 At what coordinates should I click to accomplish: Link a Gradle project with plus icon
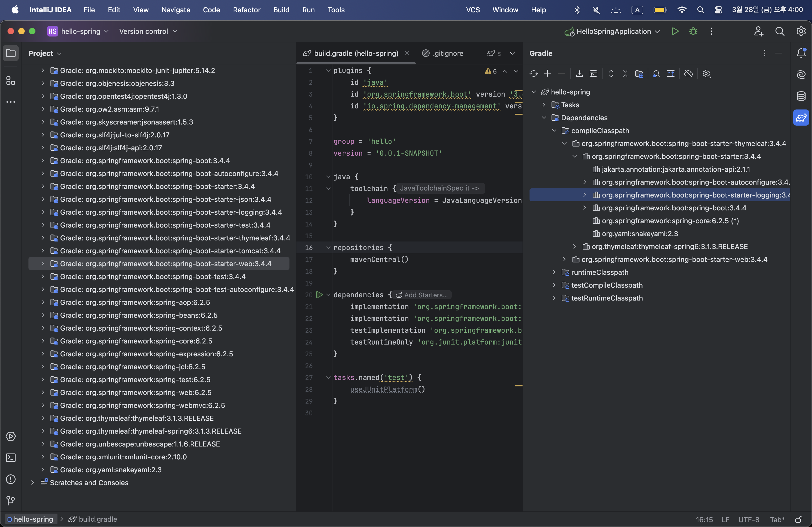(548, 74)
